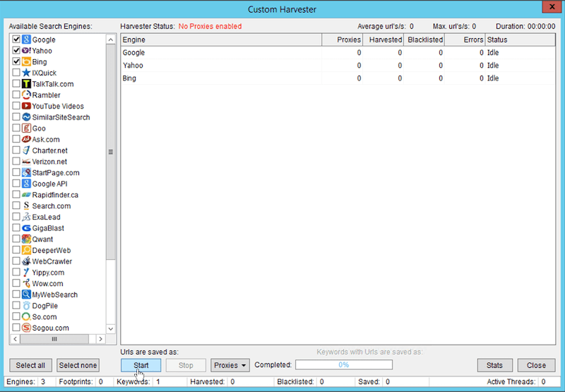Sort by the Errors column header

[x=465, y=40]
